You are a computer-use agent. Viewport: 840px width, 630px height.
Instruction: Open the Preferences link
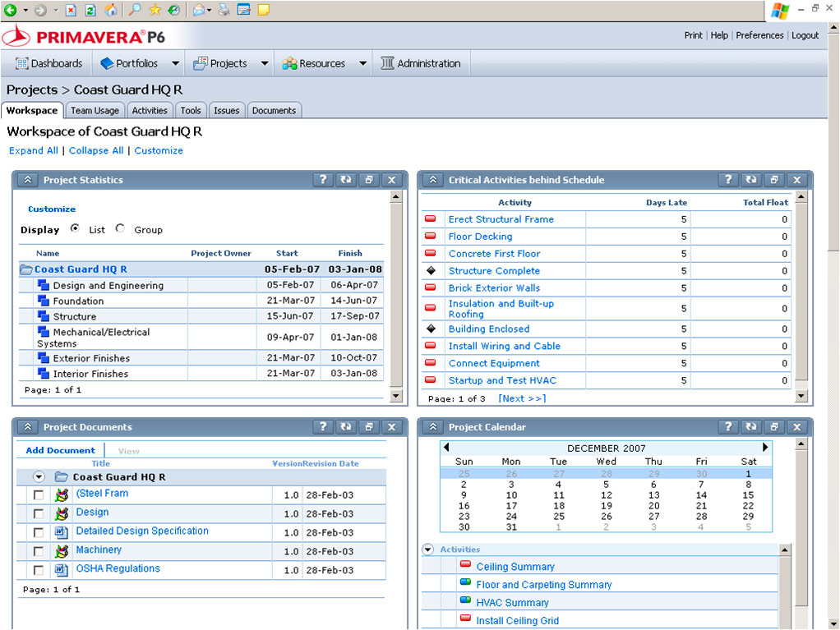tap(759, 35)
